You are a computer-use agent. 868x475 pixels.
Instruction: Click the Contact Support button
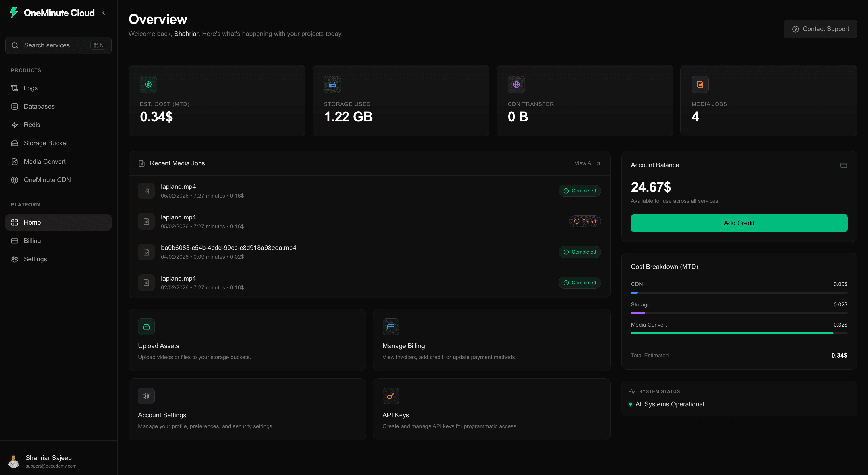tap(820, 29)
